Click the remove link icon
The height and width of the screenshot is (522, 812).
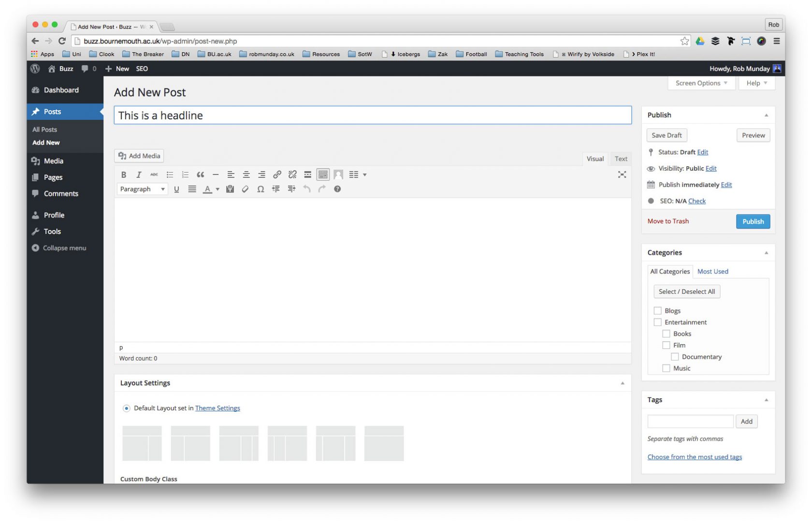click(x=292, y=174)
